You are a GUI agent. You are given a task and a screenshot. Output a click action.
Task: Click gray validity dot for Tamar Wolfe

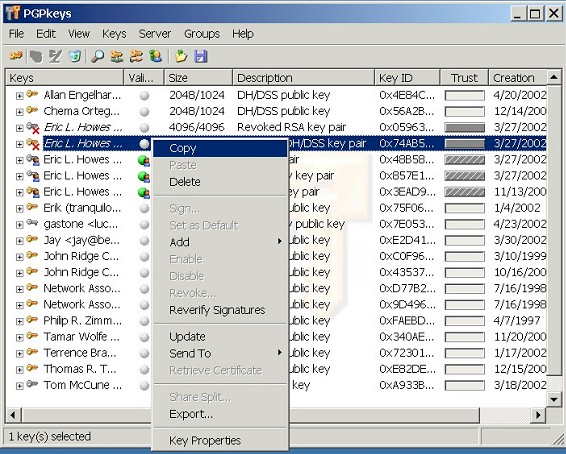click(x=144, y=337)
